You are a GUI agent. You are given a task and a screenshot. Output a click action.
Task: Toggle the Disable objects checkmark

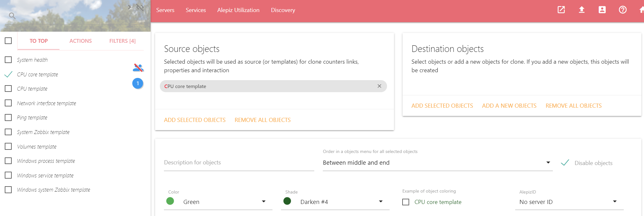565,163
